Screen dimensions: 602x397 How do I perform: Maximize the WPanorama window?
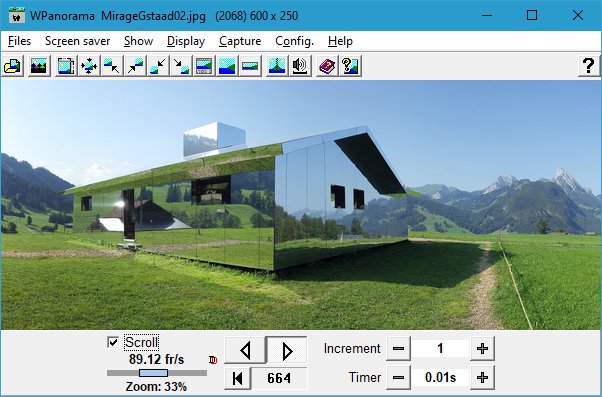point(532,15)
